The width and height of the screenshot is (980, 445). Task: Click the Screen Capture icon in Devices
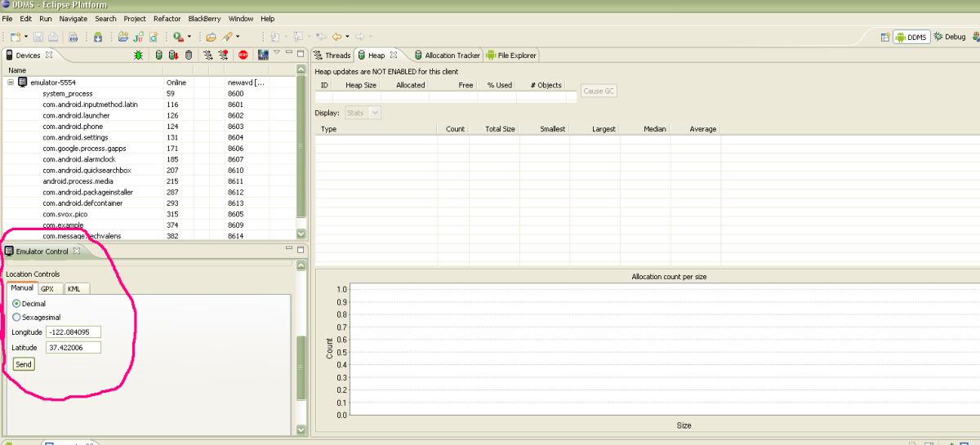coord(263,55)
